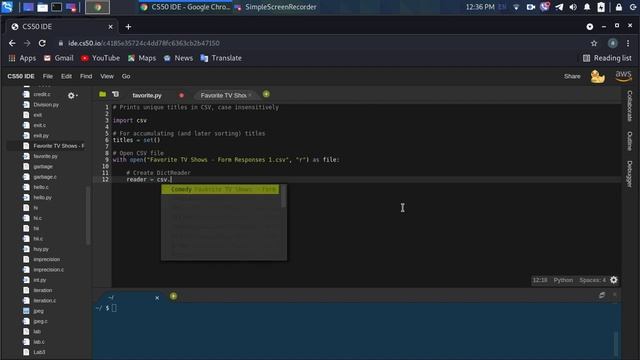
Task: Open exit.c in file tree
Action: point(39,125)
